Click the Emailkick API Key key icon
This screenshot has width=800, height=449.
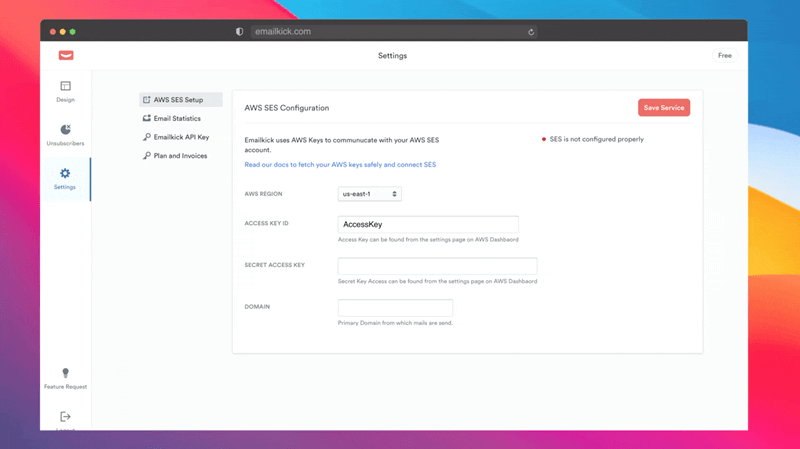point(146,137)
